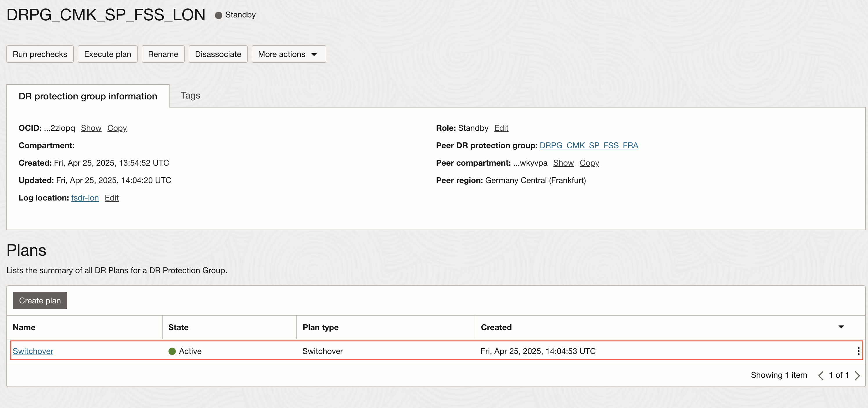This screenshot has width=868, height=408.
Task: Show the full OCID value
Action: coord(91,128)
